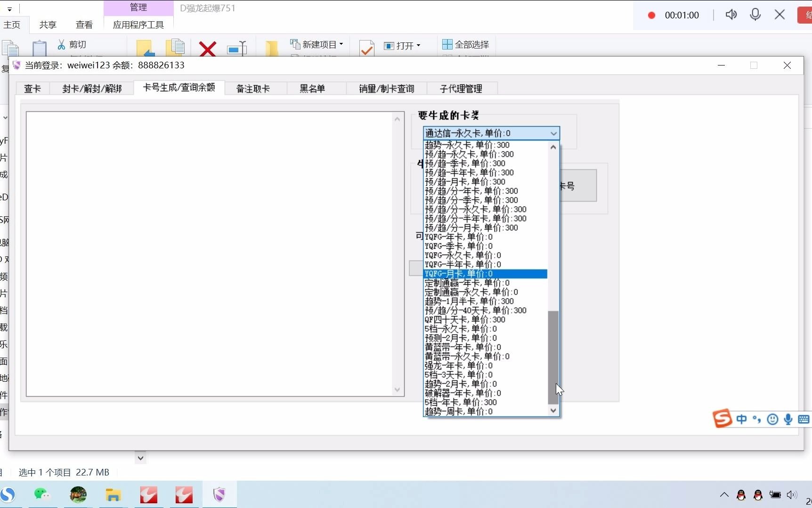Click the 剪切 scissors icon
This screenshot has width=812, height=508.
click(62, 44)
